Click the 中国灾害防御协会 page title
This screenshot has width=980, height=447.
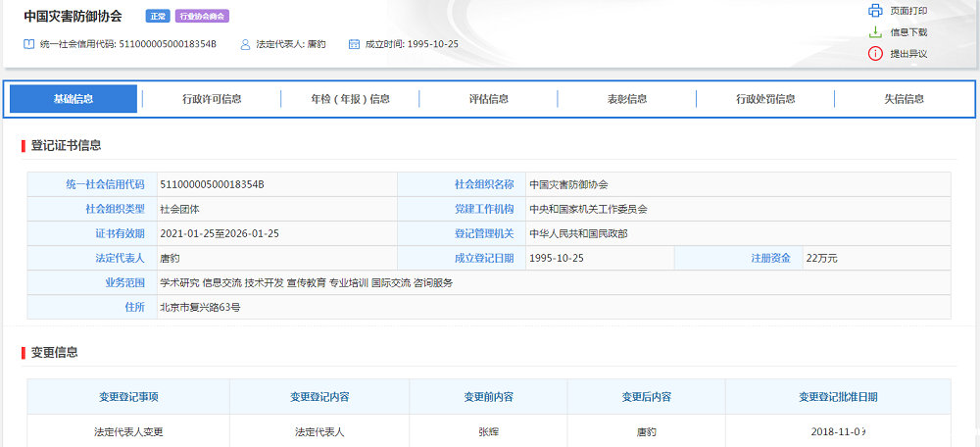click(x=73, y=17)
